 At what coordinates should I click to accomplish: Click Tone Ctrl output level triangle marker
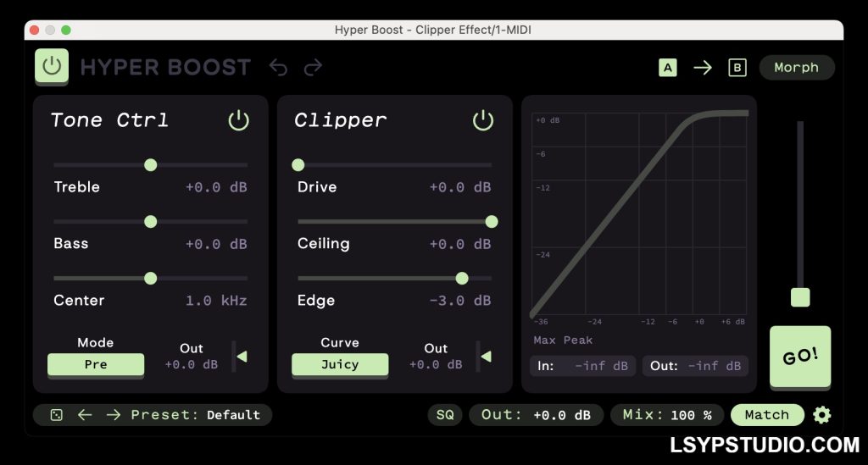(242, 357)
